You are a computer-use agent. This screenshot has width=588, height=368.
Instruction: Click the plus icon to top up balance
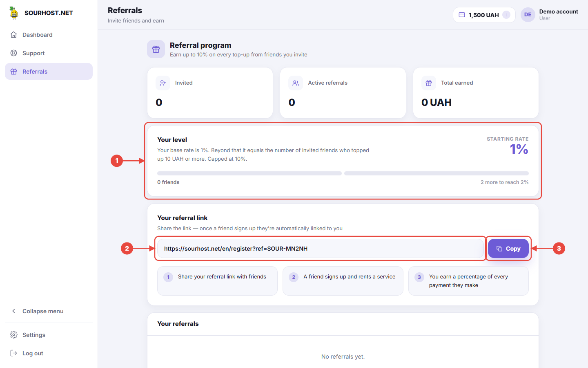tap(506, 15)
